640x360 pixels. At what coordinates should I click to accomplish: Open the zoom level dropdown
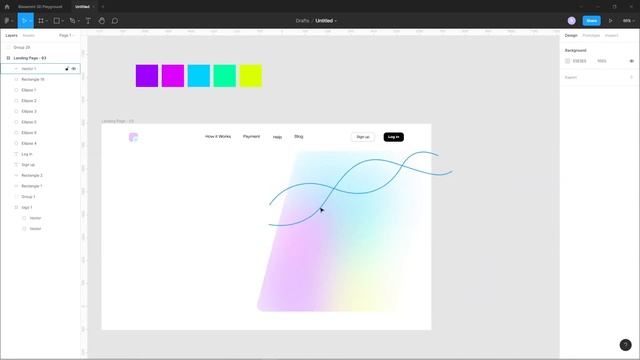[x=629, y=21]
